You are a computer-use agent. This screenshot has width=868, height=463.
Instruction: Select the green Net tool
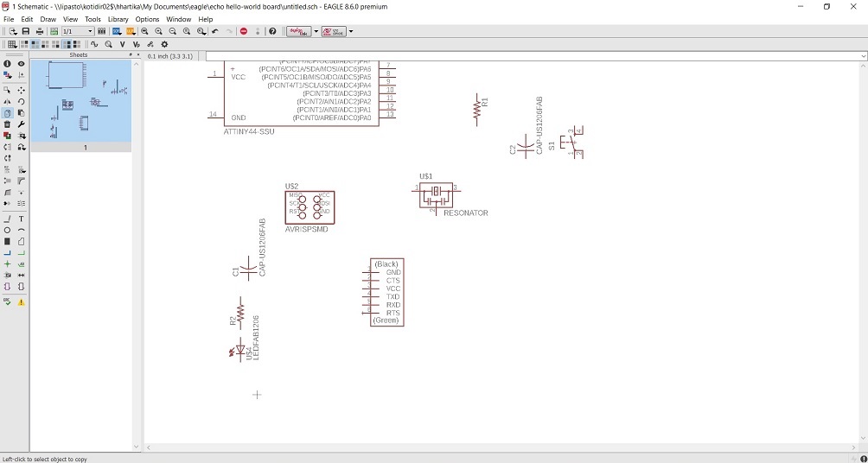click(x=21, y=253)
